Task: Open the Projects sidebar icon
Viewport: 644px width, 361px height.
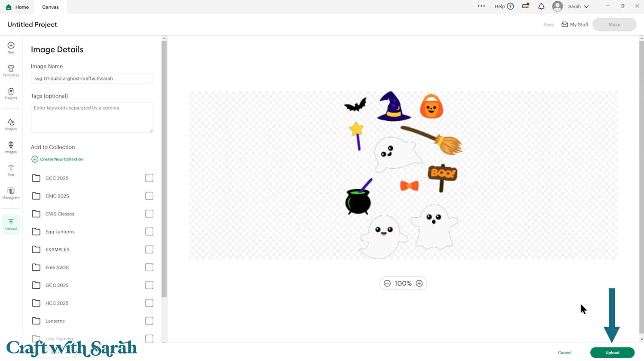Action: [x=11, y=94]
